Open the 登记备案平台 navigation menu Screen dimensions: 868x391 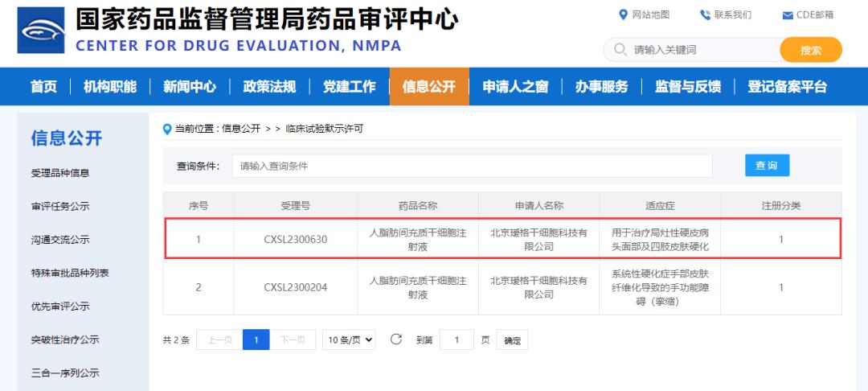point(787,86)
